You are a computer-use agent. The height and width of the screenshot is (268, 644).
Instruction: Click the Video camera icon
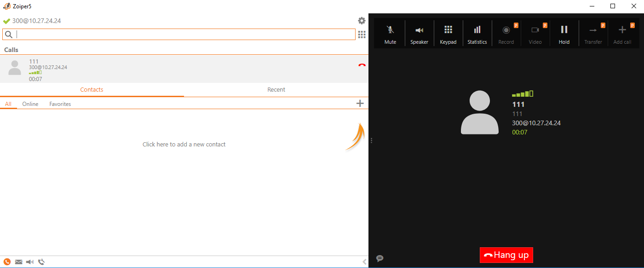pyautogui.click(x=535, y=30)
